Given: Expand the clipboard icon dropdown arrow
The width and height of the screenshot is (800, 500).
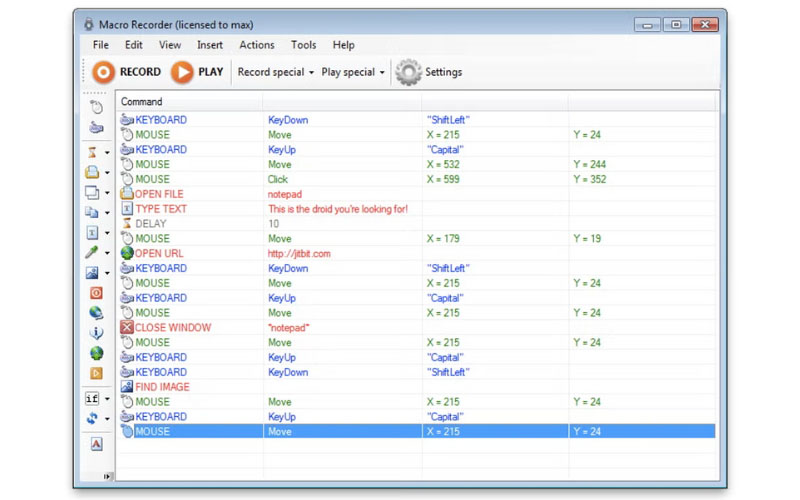Looking at the screenshot, I should [x=107, y=213].
